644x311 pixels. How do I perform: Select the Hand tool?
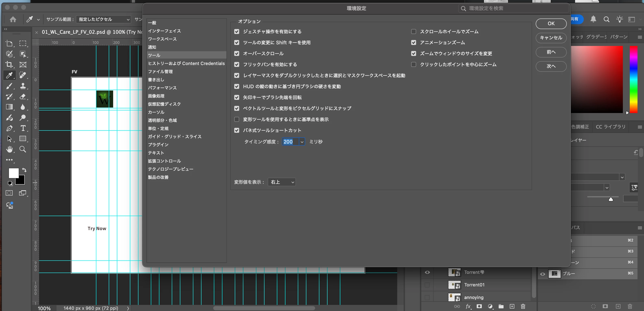pos(9,149)
